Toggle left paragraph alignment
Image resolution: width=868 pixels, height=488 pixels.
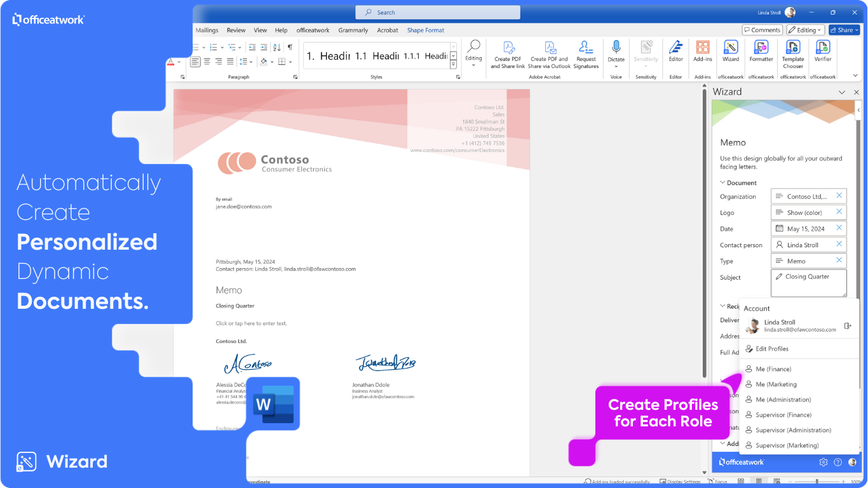coord(196,62)
